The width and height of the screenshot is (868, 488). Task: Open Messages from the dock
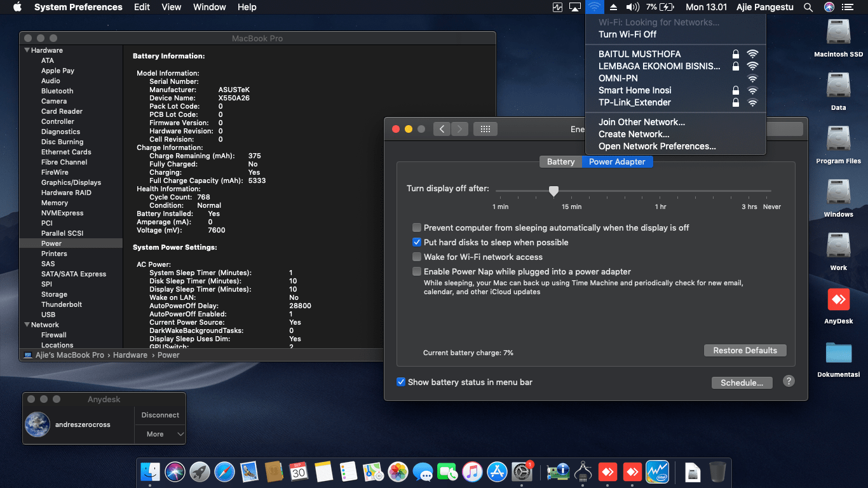(423, 471)
